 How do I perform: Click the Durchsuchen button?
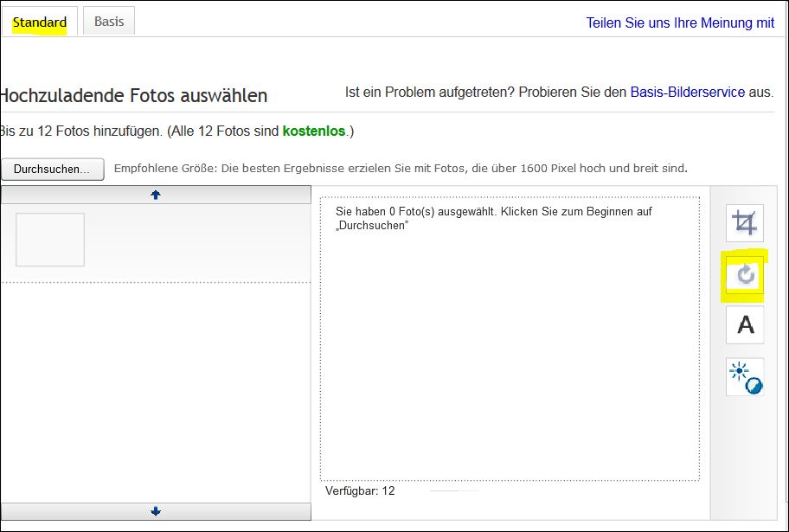(x=52, y=169)
